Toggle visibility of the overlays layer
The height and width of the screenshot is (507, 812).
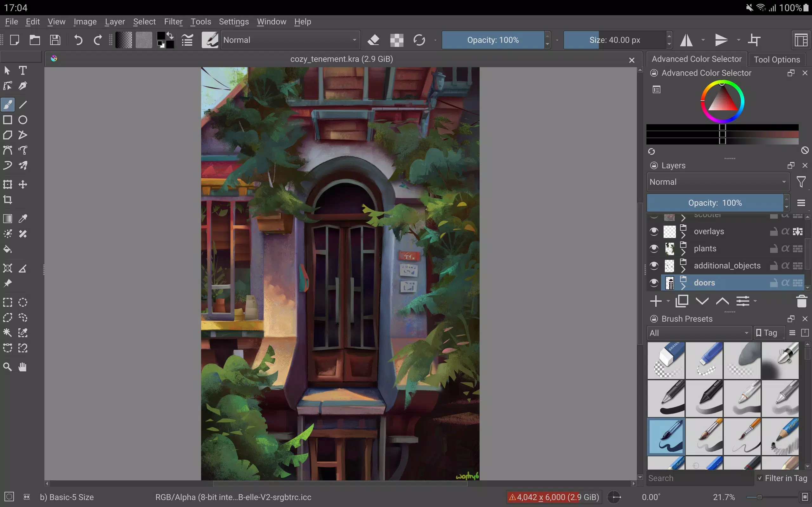point(654,231)
